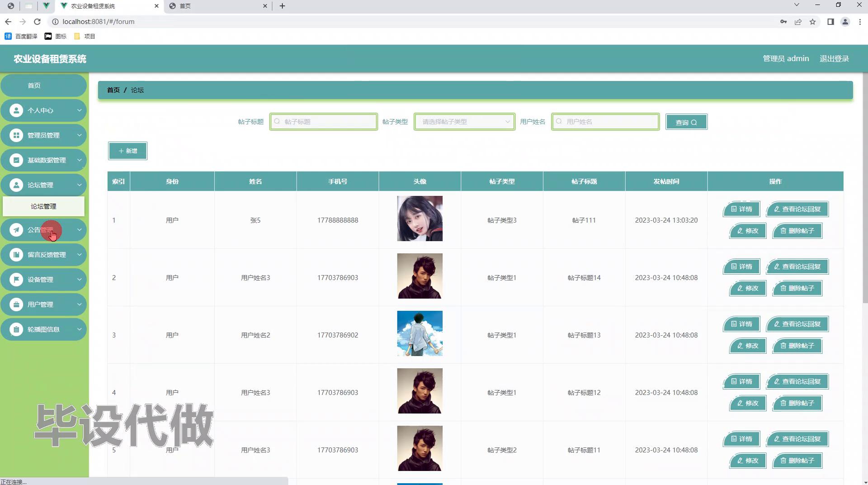Select the 论坛管理 submenu item
This screenshot has height=485, width=868.
click(43, 206)
